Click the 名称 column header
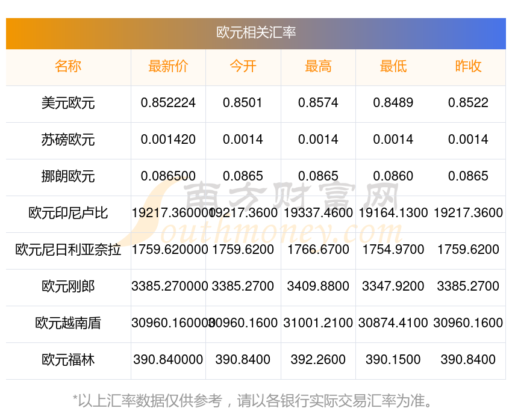 (68, 66)
